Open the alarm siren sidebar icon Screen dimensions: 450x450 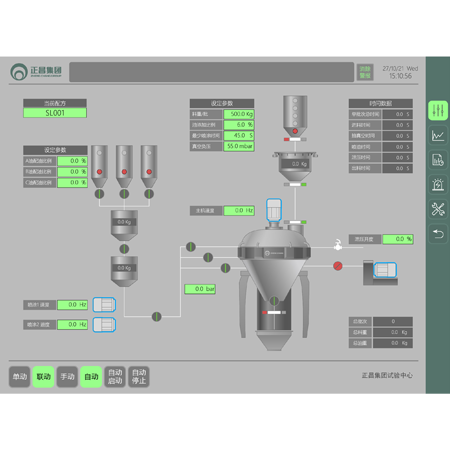[438, 184]
